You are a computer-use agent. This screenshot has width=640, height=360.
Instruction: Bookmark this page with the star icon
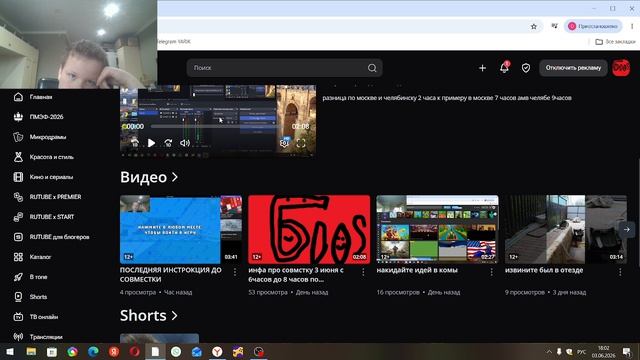[533, 27]
